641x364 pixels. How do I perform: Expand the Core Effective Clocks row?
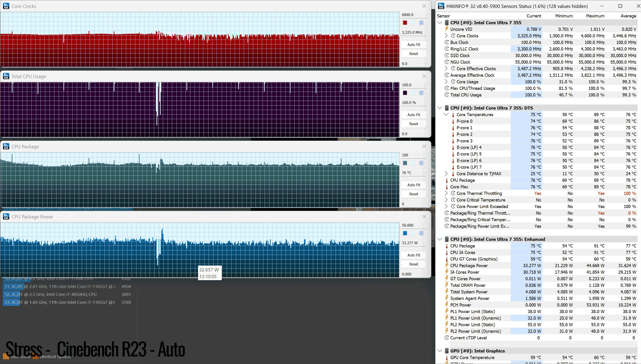[x=446, y=69]
